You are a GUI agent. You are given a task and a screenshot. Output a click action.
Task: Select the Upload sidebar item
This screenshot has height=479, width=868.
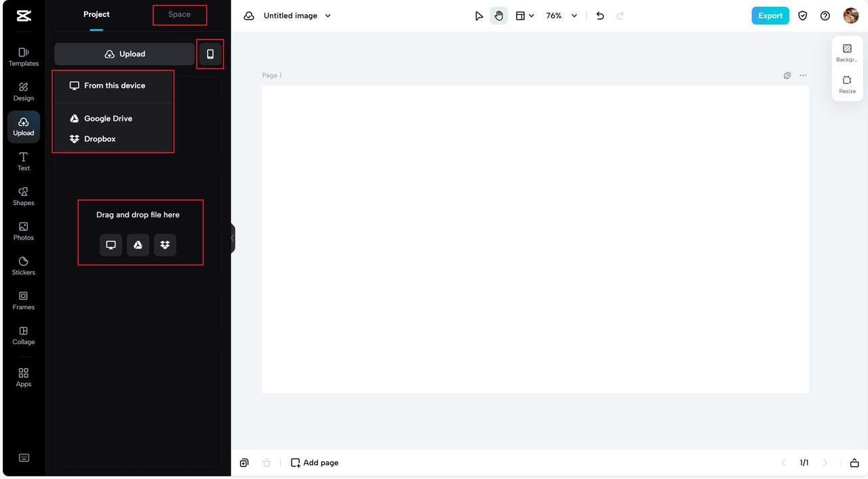(24, 127)
